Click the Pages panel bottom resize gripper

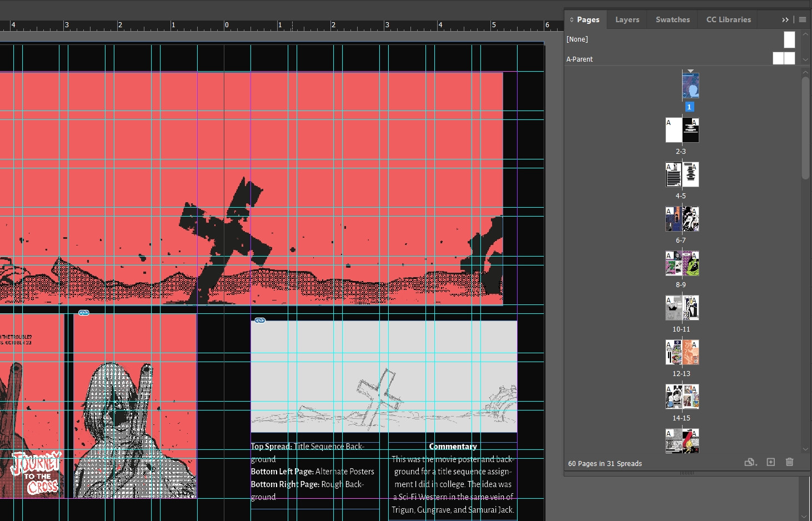point(688,473)
